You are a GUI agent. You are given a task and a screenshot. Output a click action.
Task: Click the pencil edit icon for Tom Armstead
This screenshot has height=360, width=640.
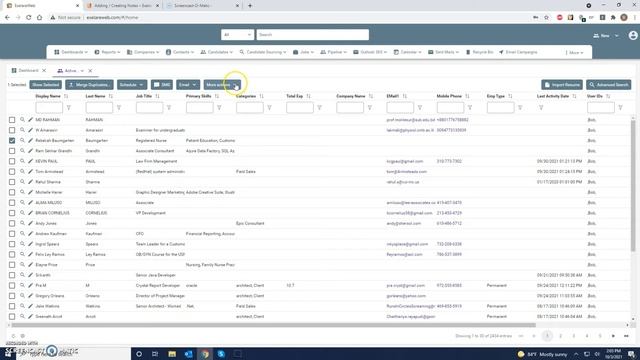click(x=30, y=171)
